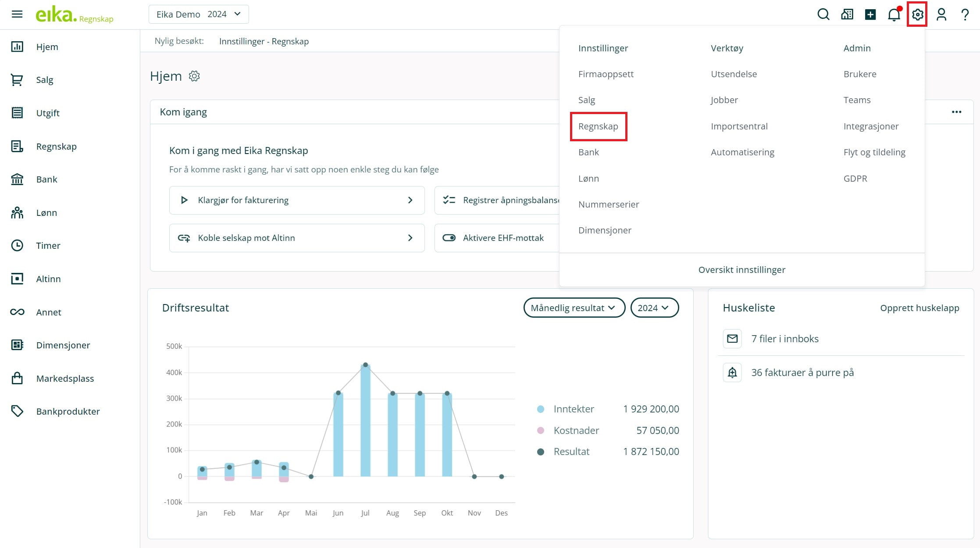Image resolution: width=980 pixels, height=548 pixels.
Task: Choose Importsentral under Verktøy
Action: coord(739,126)
